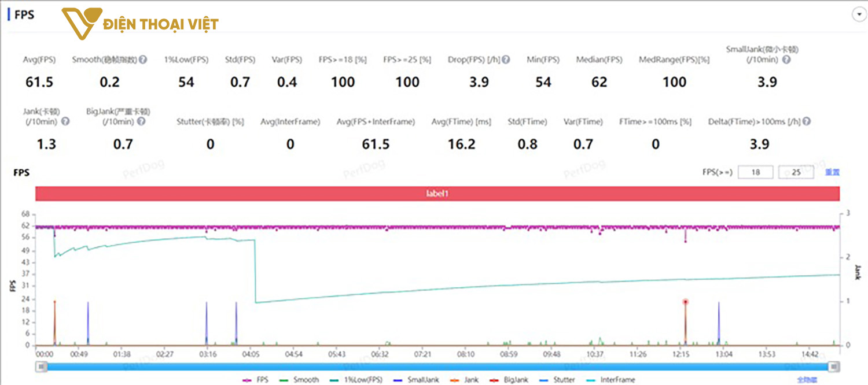This screenshot has height=385, width=868.
Task: Click the blue reset link beside FPS thresholds
Action: 832,172
